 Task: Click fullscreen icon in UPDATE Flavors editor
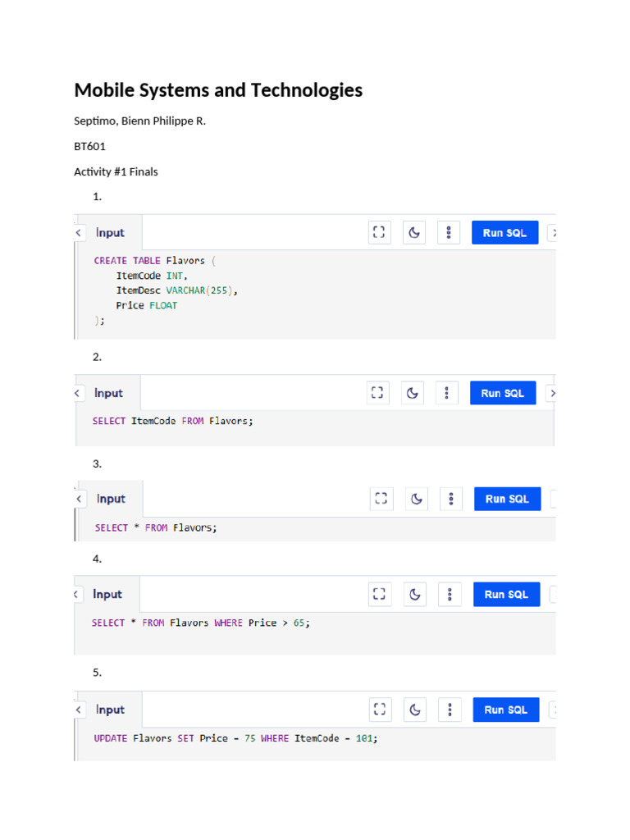[380, 710]
